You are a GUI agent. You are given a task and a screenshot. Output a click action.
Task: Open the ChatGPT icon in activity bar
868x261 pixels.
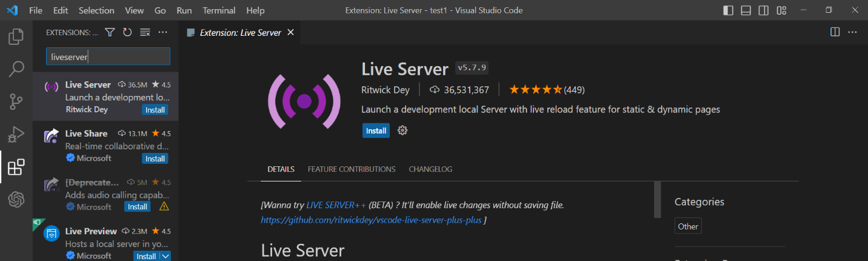16,199
